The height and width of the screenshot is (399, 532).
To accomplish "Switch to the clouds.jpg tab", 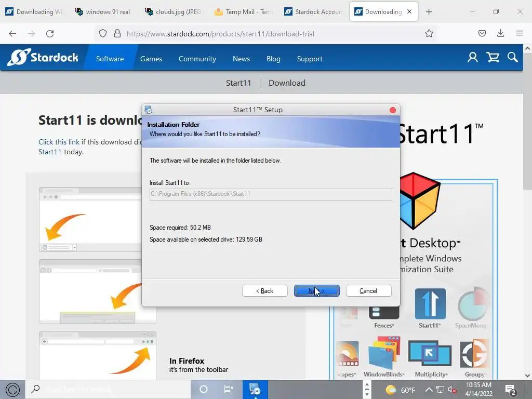I will pos(174,12).
